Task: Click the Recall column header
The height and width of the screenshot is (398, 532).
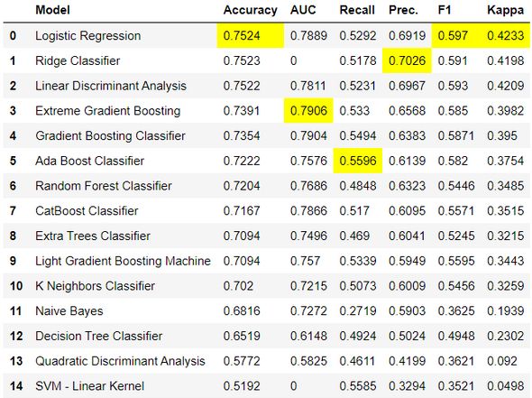Action: [357, 10]
